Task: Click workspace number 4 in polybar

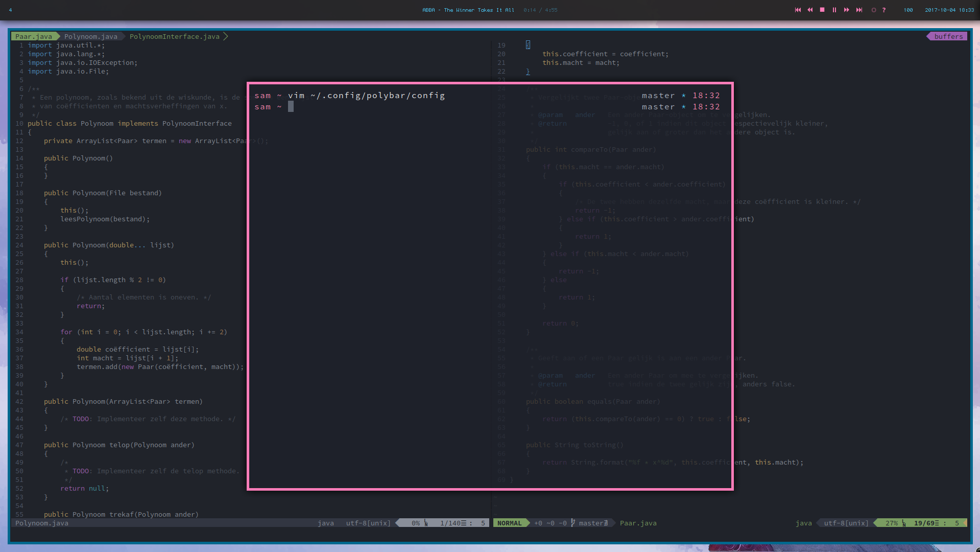Action: click(x=10, y=10)
